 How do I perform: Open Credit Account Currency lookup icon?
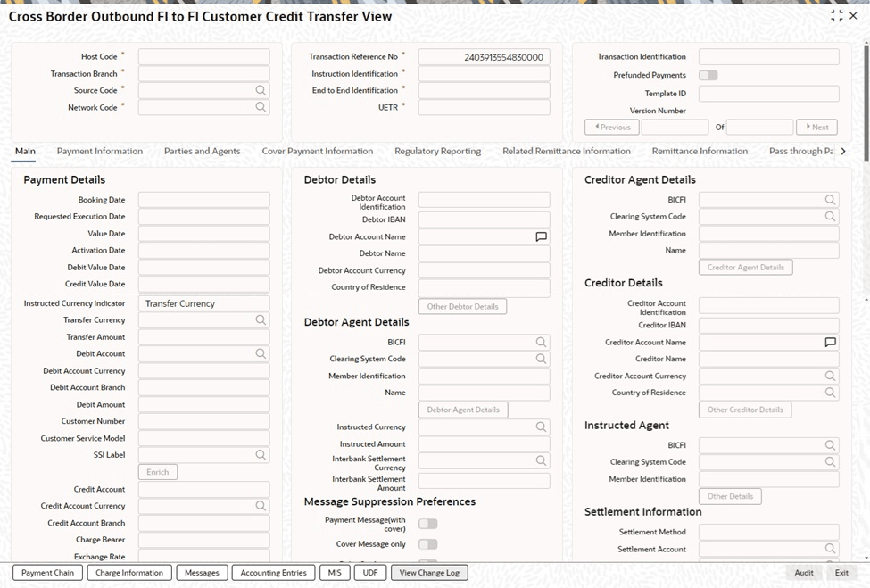pyautogui.click(x=261, y=505)
